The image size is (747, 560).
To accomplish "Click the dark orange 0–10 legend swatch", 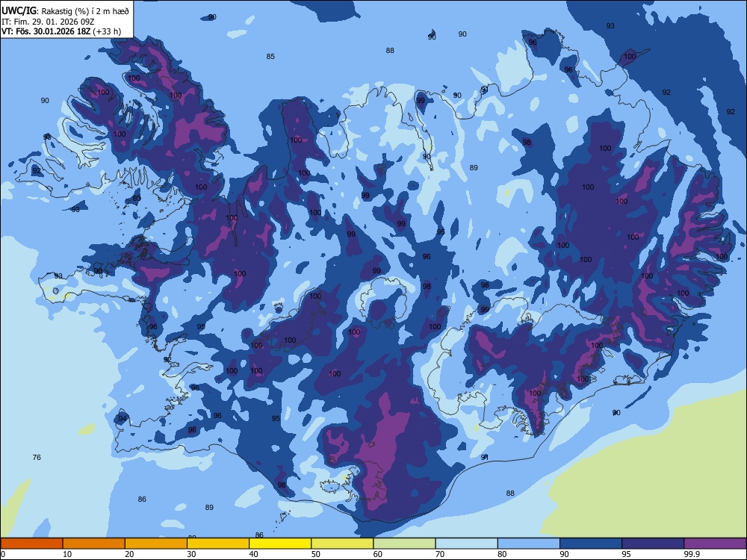I will 31,544.
